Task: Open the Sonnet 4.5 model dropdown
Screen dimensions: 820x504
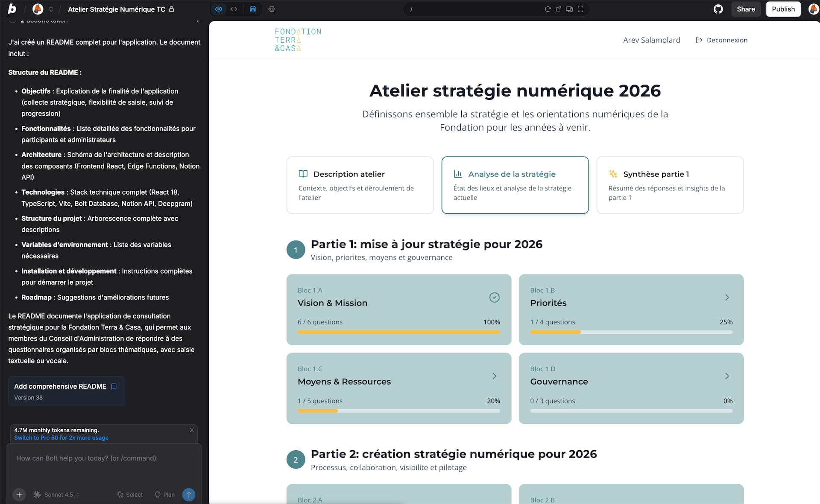Action: (57, 495)
